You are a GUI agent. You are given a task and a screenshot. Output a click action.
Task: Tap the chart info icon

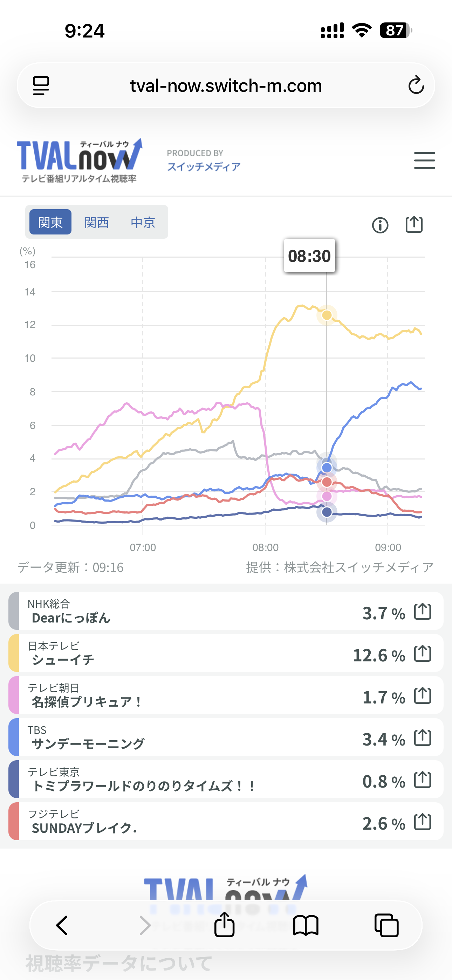(380, 225)
